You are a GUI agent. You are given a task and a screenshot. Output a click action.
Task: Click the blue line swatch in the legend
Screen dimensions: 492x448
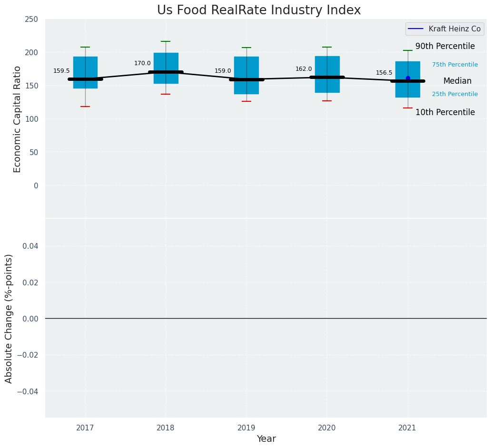[x=416, y=29]
